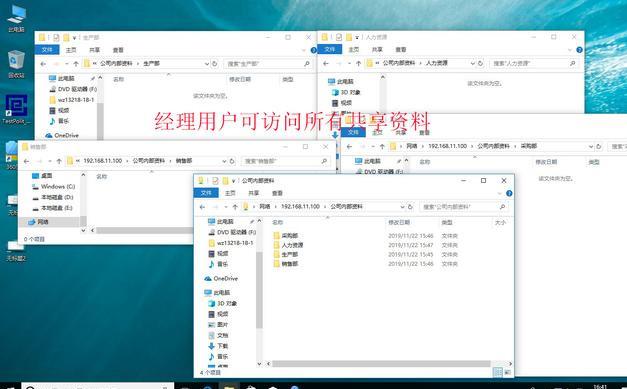
Task: Select DVD 驱动器 (F:) in 公司内部资料 pane
Action: click(x=232, y=232)
